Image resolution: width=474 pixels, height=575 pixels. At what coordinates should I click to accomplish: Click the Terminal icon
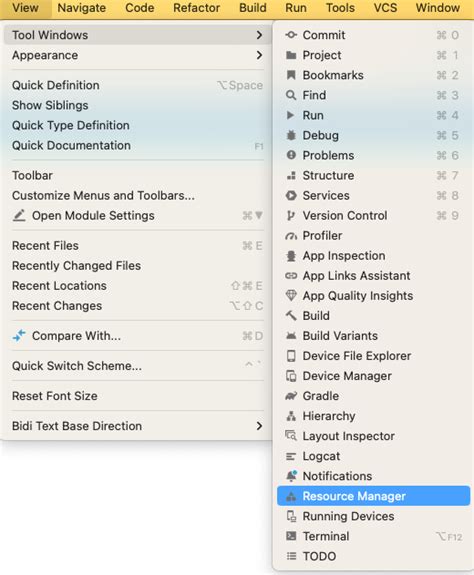click(291, 536)
